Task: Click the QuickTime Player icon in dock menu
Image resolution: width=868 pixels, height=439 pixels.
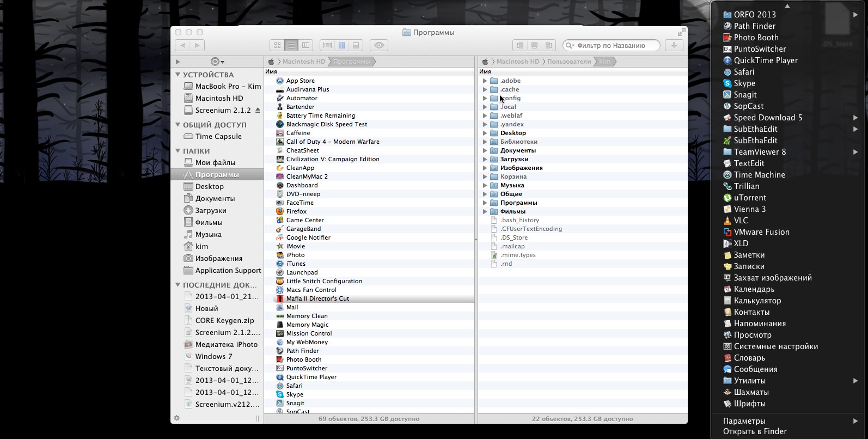Action: tap(727, 60)
